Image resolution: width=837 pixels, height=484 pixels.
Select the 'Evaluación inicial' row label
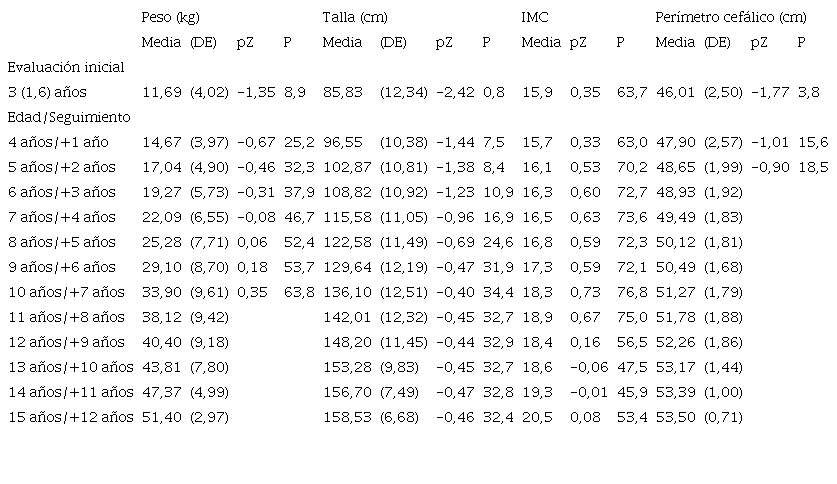pyautogui.click(x=65, y=67)
